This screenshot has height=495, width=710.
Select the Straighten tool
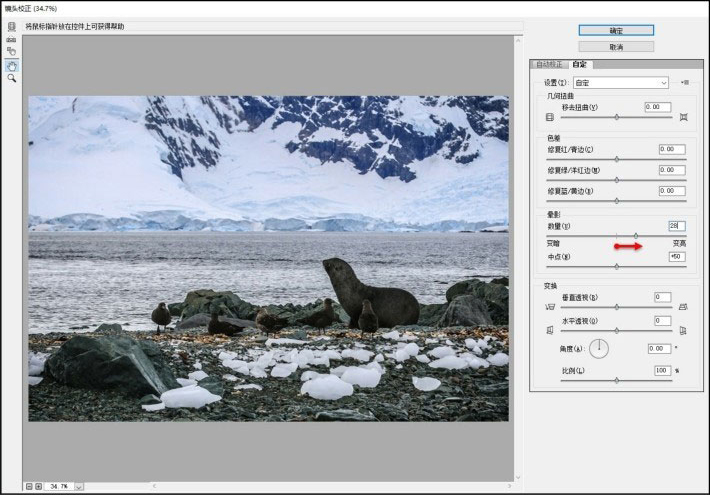(12, 39)
